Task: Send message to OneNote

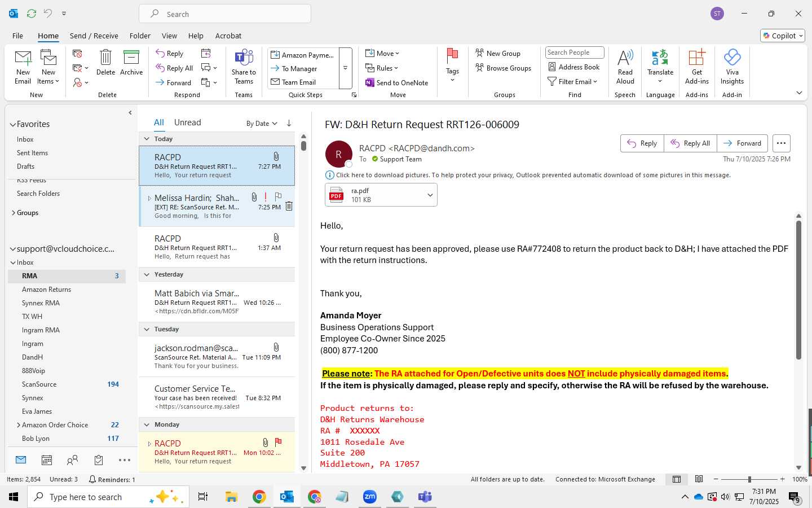Action: coord(397,82)
